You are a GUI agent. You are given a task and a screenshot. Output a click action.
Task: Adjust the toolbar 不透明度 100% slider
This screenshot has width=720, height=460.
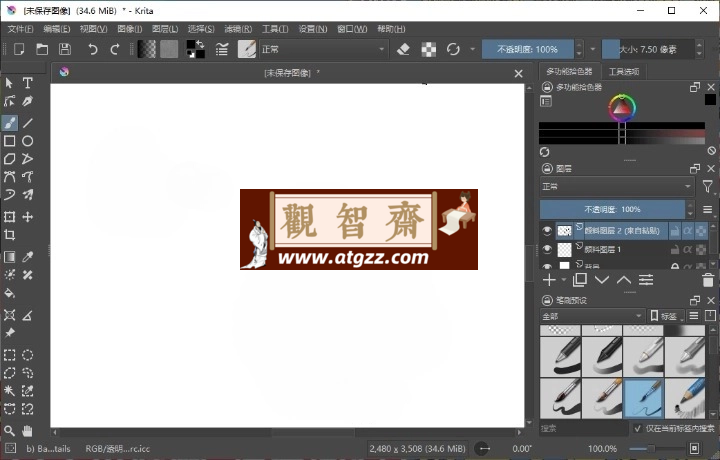(x=528, y=49)
